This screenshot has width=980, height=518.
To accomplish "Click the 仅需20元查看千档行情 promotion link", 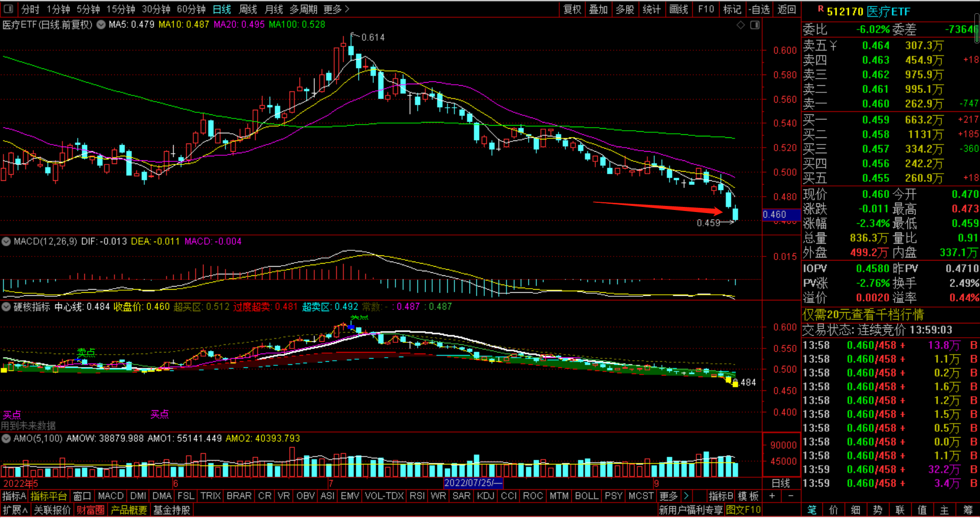I will point(863,315).
